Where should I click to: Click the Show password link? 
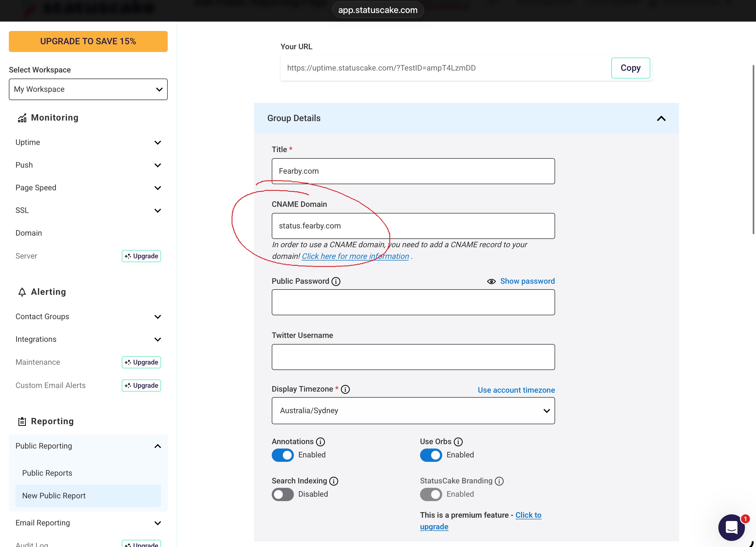[x=527, y=281]
